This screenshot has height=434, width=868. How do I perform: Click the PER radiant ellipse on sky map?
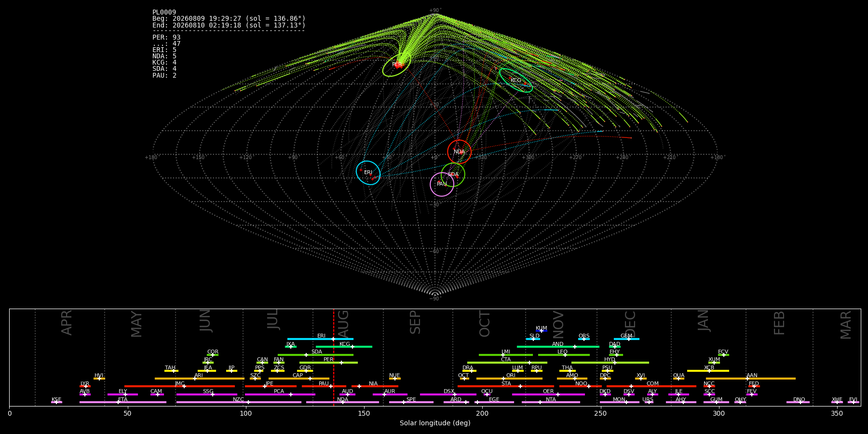[x=397, y=64]
